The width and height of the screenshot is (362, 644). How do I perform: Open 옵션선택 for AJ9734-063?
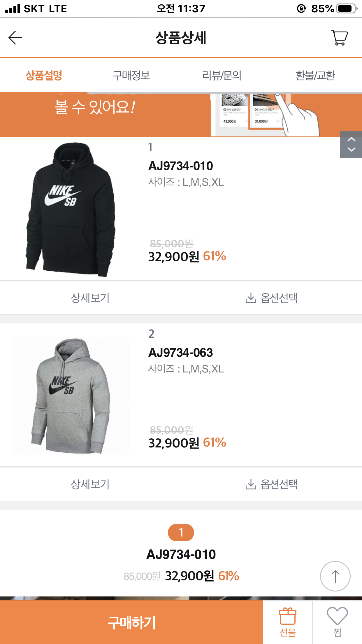271,484
